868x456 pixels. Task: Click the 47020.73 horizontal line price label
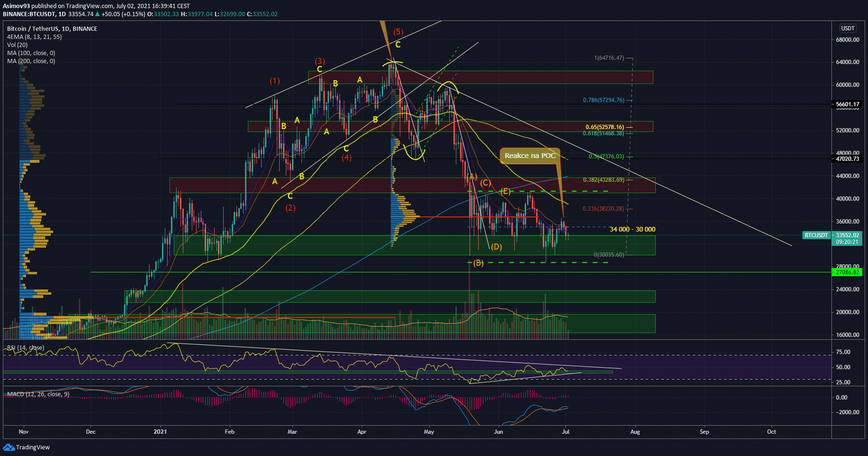(x=848, y=159)
